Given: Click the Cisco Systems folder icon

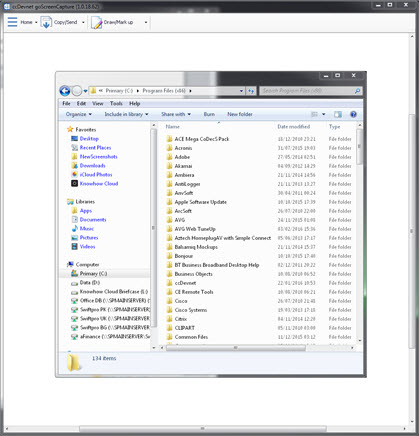Looking at the screenshot, I should coord(169,310).
